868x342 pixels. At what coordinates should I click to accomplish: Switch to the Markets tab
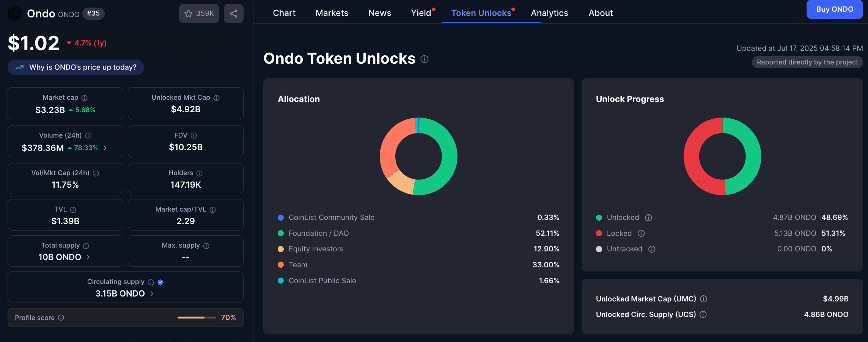point(332,13)
